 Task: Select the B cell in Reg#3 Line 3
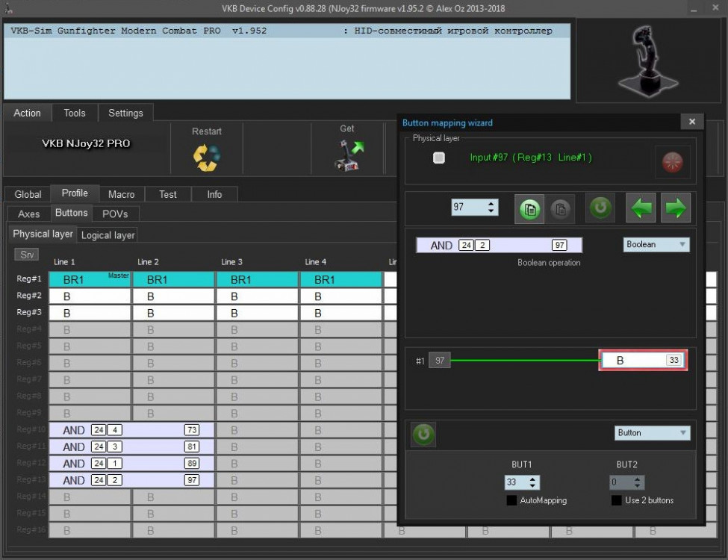tap(257, 313)
